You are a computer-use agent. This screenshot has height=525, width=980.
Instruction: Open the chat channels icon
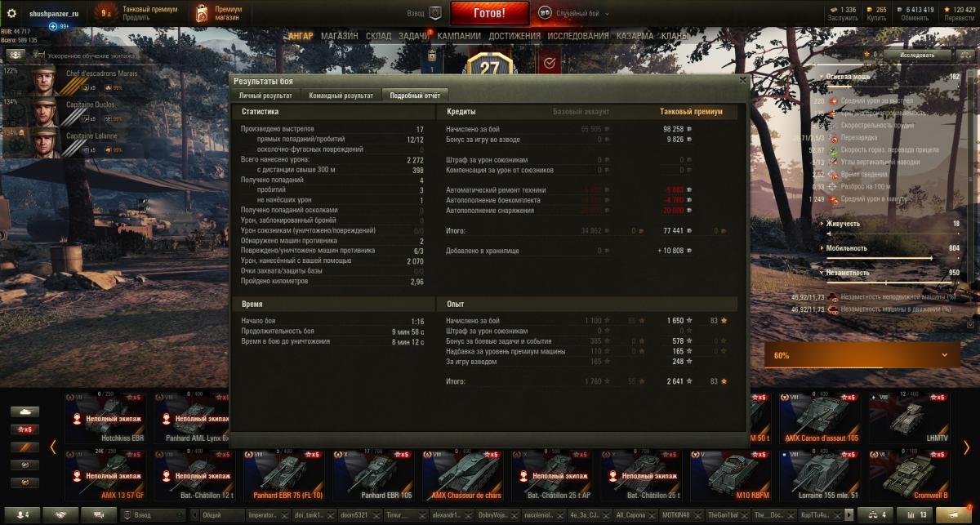tap(99, 515)
